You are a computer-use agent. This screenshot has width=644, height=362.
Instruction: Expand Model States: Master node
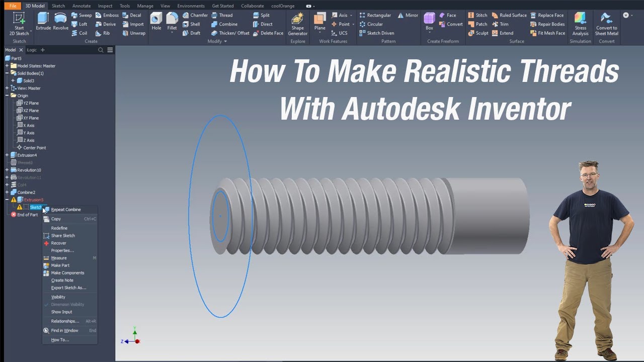point(7,66)
